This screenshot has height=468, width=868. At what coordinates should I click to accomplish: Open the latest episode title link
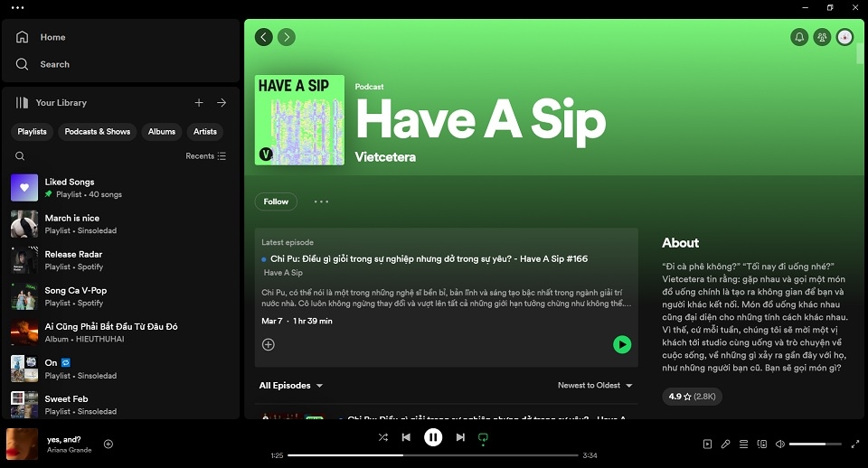429,259
